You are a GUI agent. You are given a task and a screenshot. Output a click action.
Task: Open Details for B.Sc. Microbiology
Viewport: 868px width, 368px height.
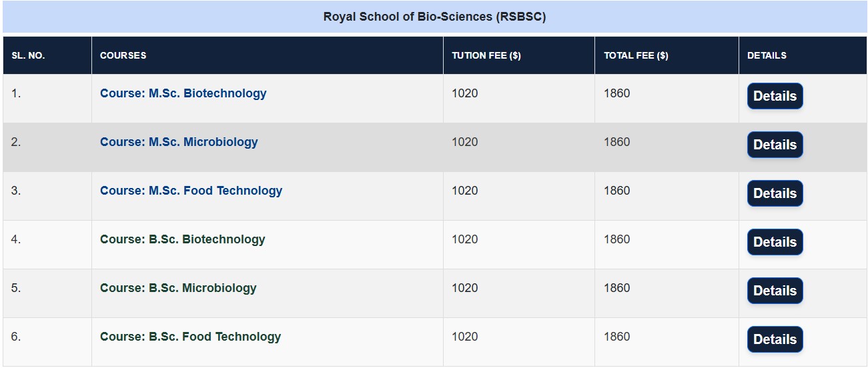click(775, 291)
